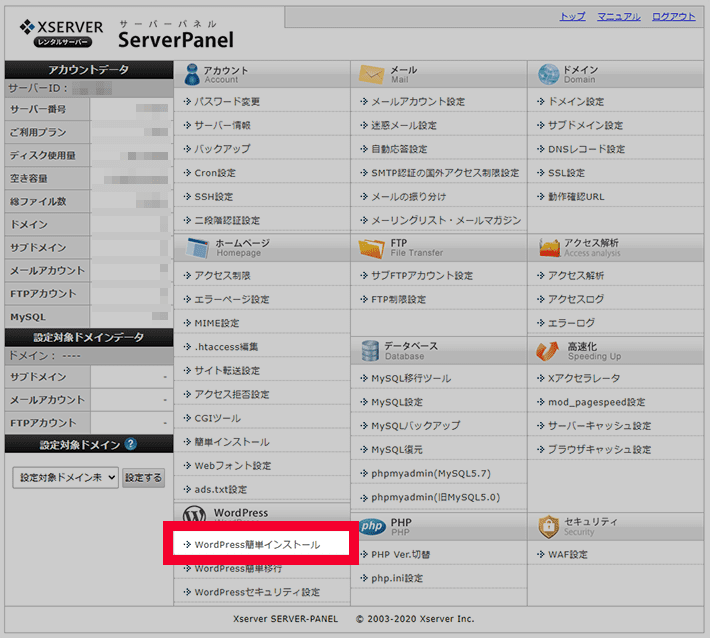Click the PHP logo icon

[x=372, y=527]
